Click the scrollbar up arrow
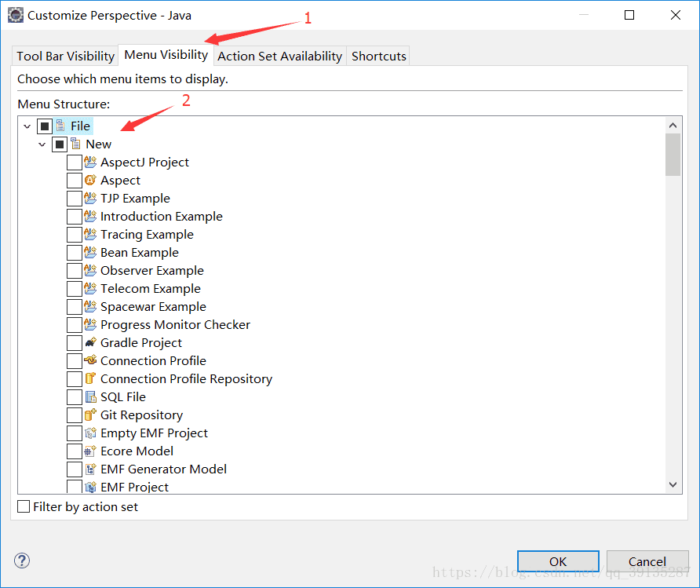 [x=673, y=126]
